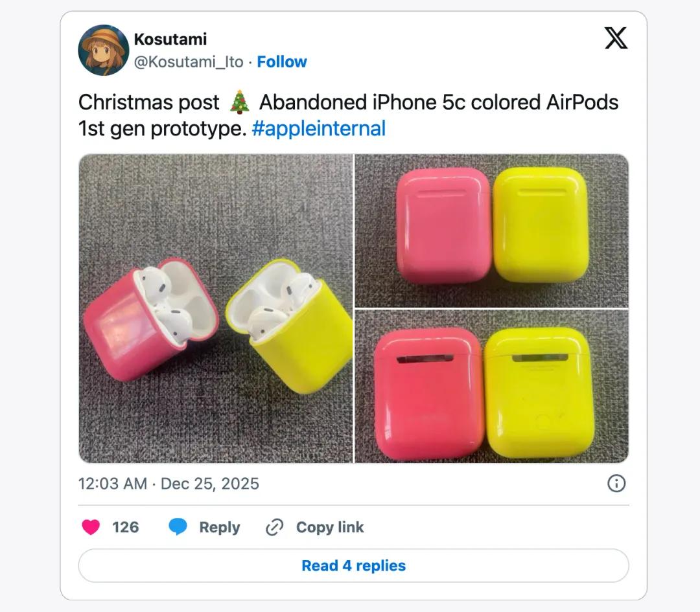Click the Reply text label
Screen dimensions: 700x612
(219, 527)
